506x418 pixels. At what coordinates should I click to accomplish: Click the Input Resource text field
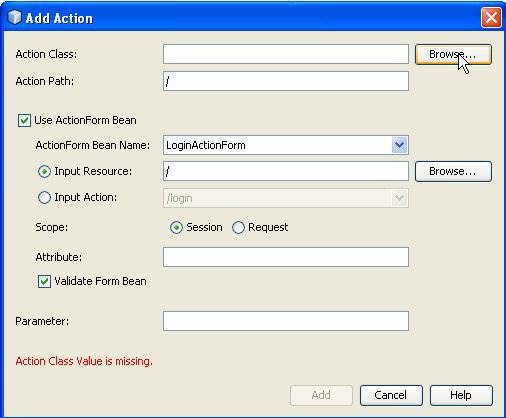coord(286,171)
